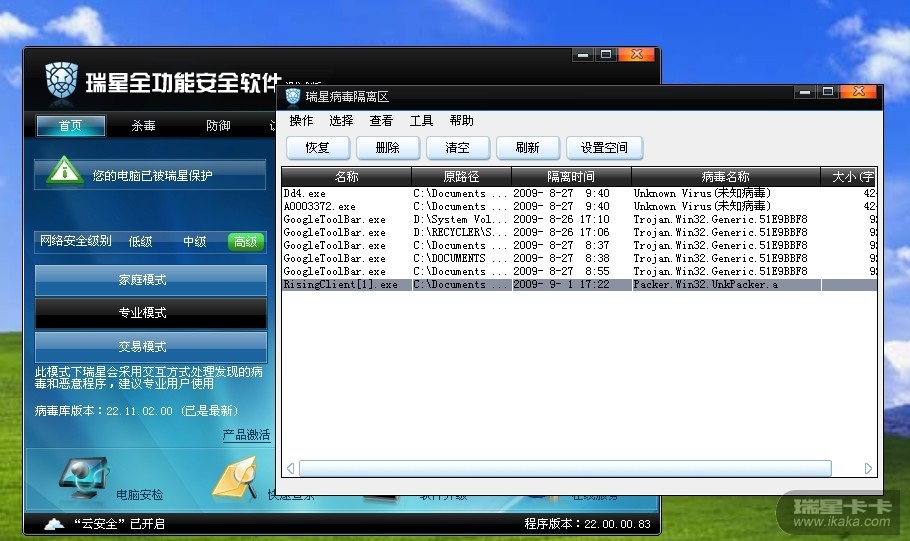The image size is (910, 541).
Task: Click the 病毒库版本 22.11.02.00 text
Action: (136, 411)
